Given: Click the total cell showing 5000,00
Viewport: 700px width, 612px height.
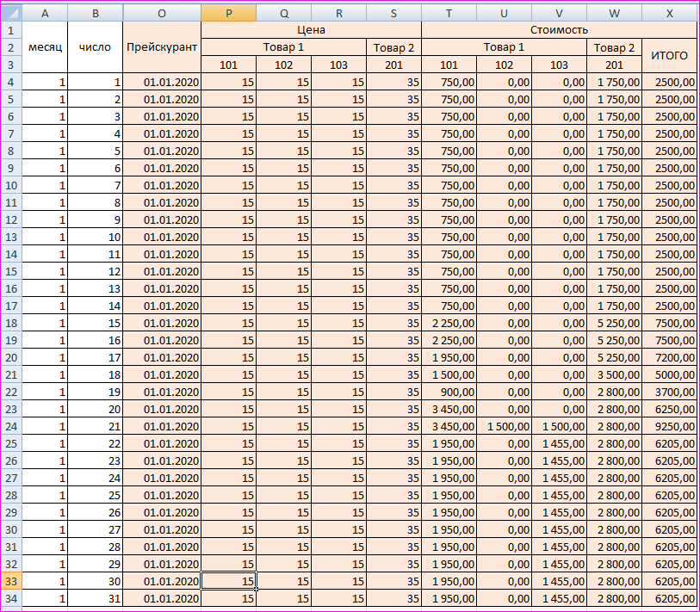Looking at the screenshot, I should coord(669,374).
